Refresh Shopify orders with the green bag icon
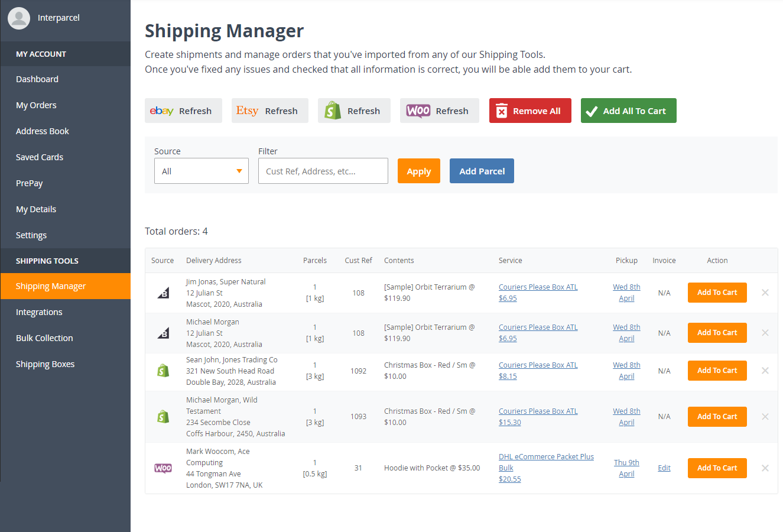This screenshot has height=532, width=783. coord(354,111)
